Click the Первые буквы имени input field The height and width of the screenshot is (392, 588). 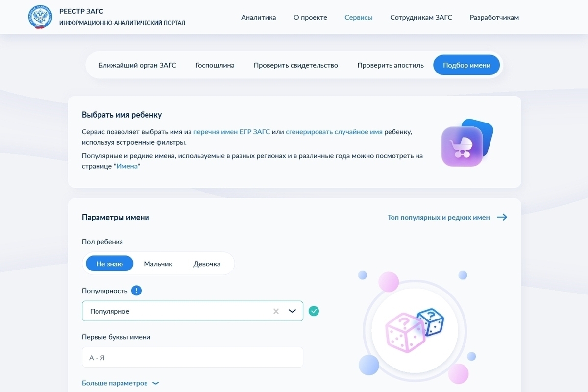(192, 358)
